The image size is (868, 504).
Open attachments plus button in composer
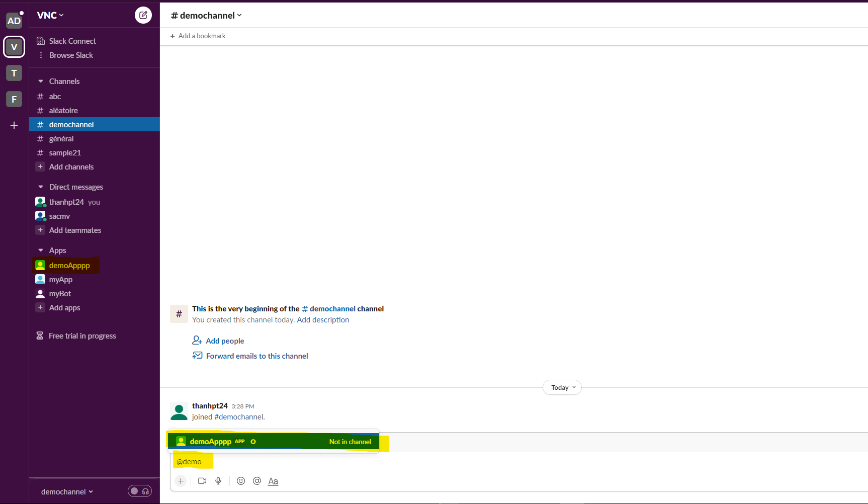tap(181, 481)
